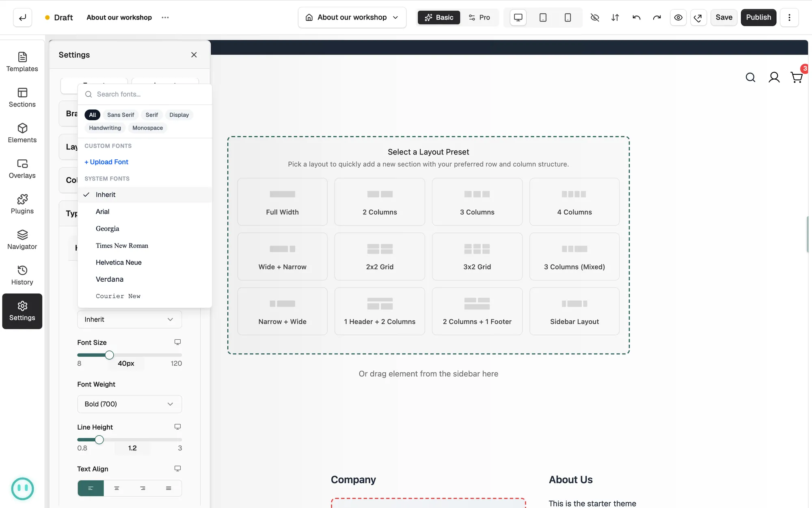This screenshot has height=508, width=812.
Task: Click the Publish button
Action: coord(758,17)
